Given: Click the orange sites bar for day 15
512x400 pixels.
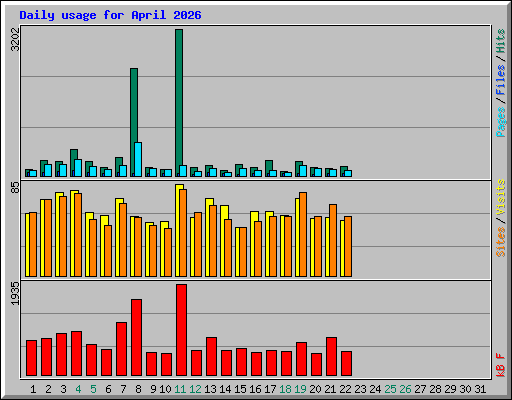Looking at the screenshot, I should [x=243, y=252].
